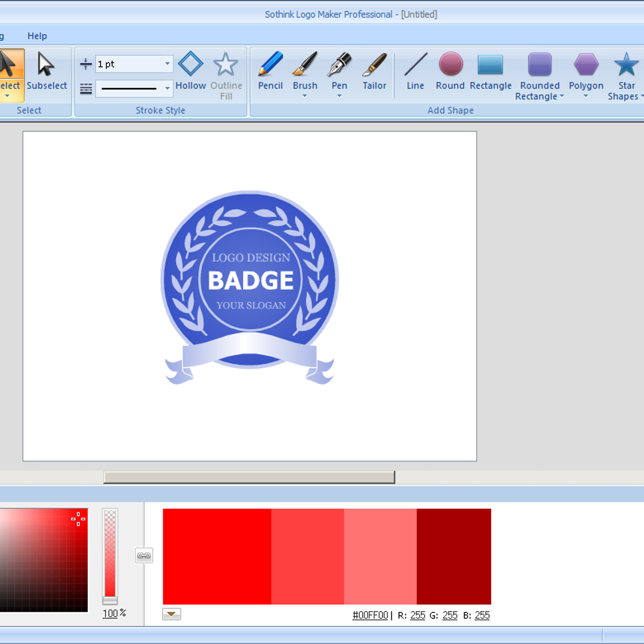The image size is (644, 644).
Task: Open the color options dropdown below swatches
Action: [172, 614]
